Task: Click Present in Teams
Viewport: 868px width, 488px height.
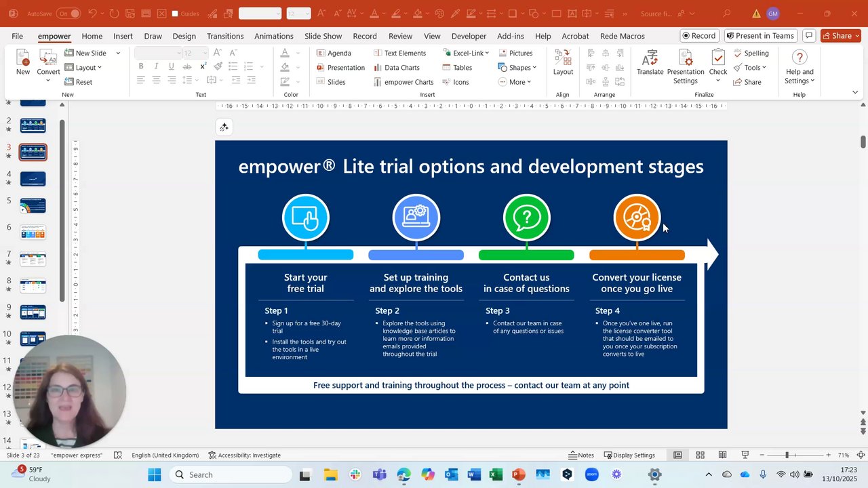Action: (x=759, y=36)
